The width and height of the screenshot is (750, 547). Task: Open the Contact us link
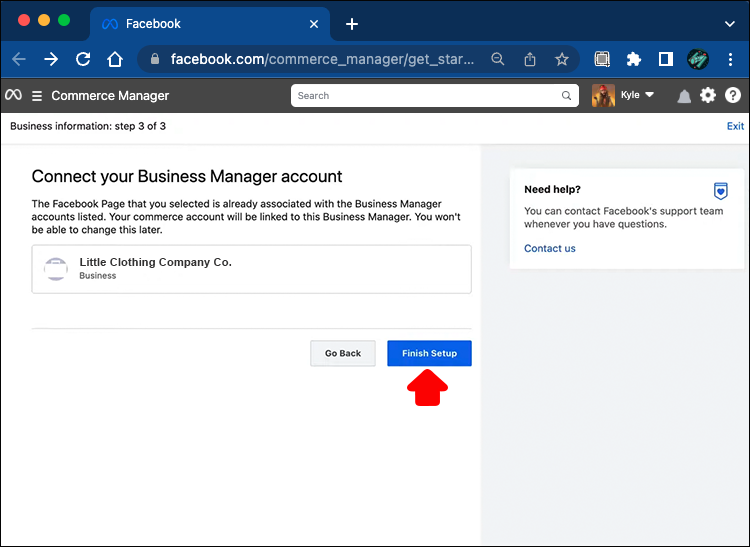click(550, 248)
